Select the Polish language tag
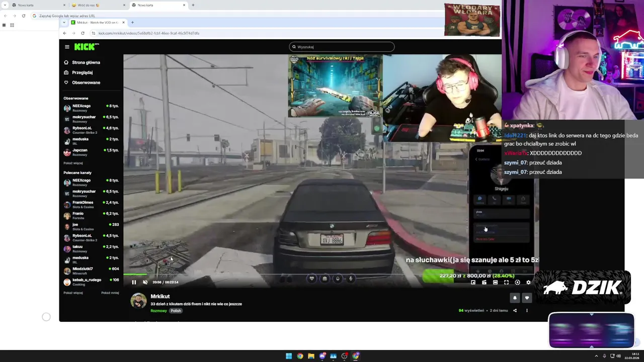Screen dimensions: 644x362 [x=176, y=311]
